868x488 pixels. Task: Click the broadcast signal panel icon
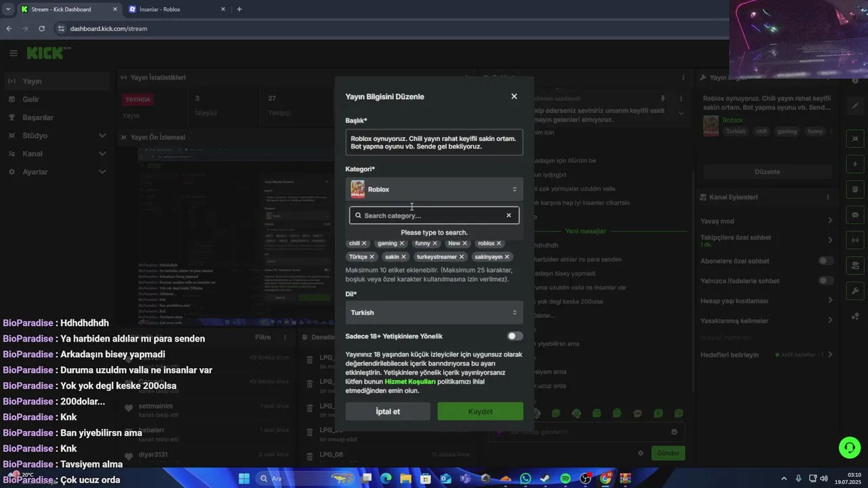pos(855,240)
